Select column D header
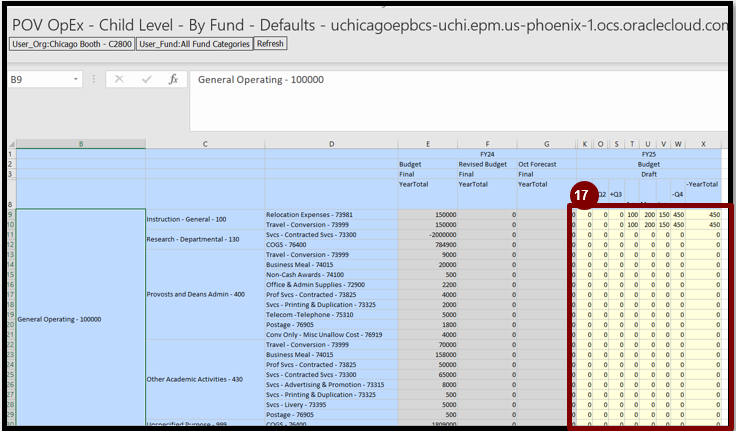736x431 pixels. pos(331,144)
